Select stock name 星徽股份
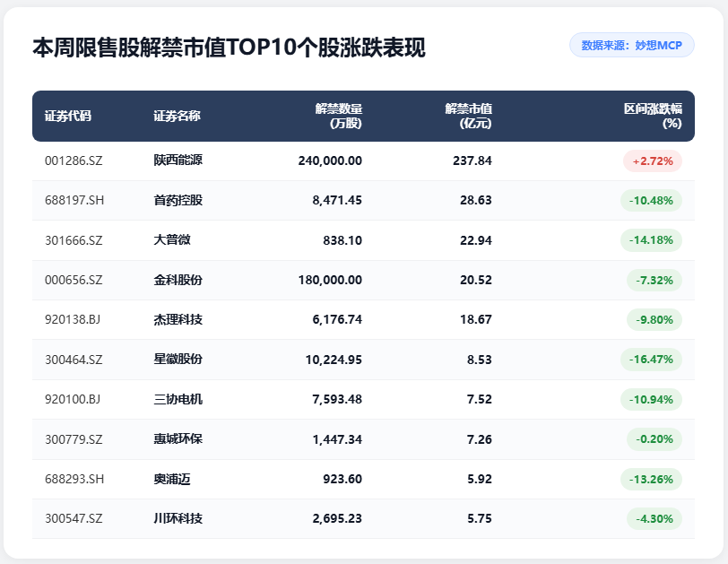The image size is (728, 564). 178,360
